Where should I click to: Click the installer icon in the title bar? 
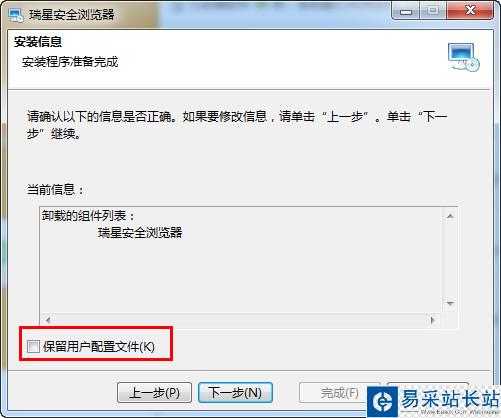[16, 15]
